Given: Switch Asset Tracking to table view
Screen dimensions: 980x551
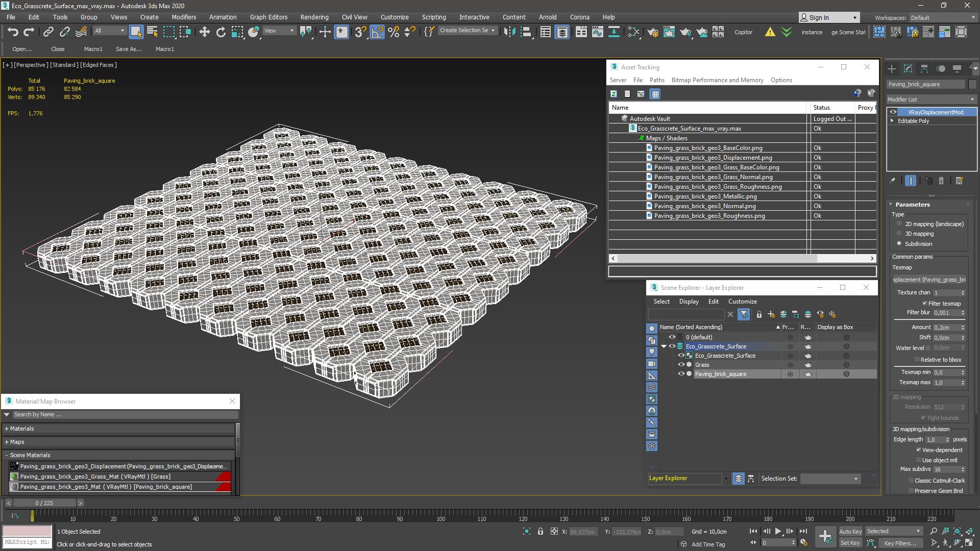Looking at the screenshot, I should 655,94.
